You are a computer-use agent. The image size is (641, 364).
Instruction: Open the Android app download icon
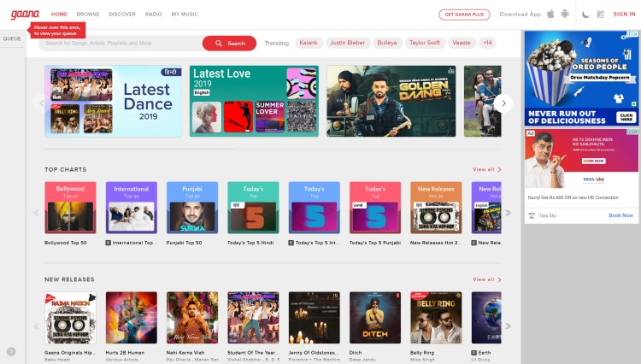click(x=565, y=14)
